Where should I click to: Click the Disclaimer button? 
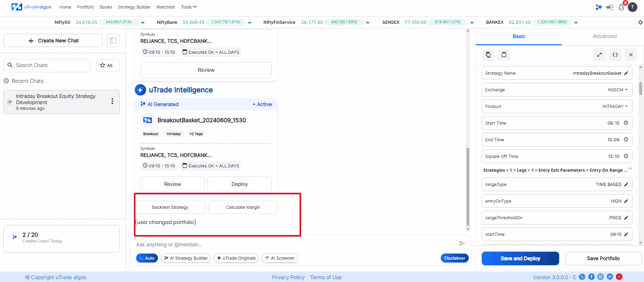455,258
